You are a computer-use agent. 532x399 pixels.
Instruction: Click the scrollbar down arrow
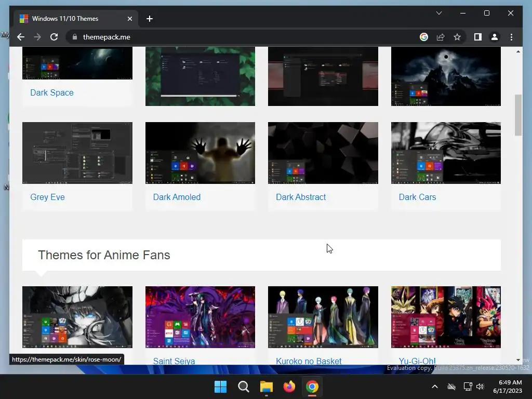[518, 360]
